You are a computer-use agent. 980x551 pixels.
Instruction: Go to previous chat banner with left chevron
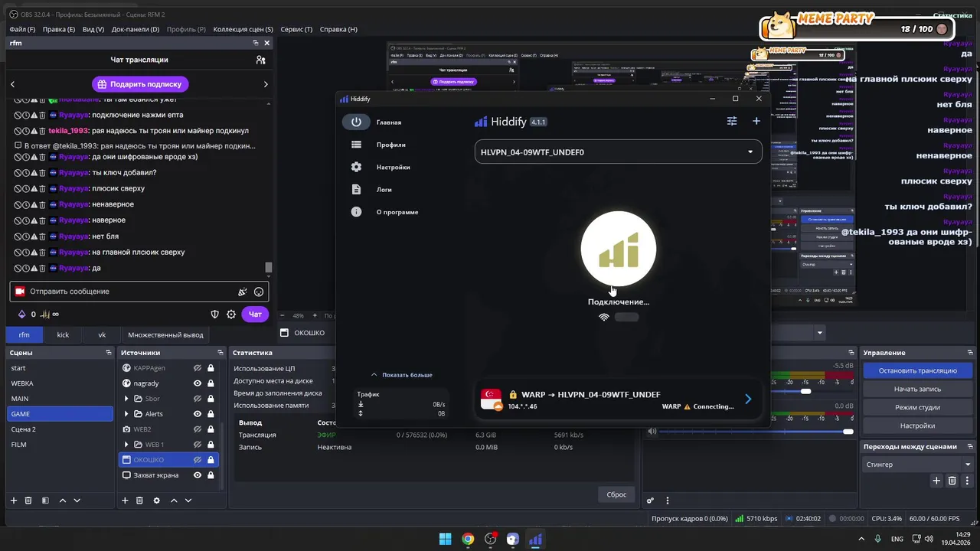[x=12, y=84]
